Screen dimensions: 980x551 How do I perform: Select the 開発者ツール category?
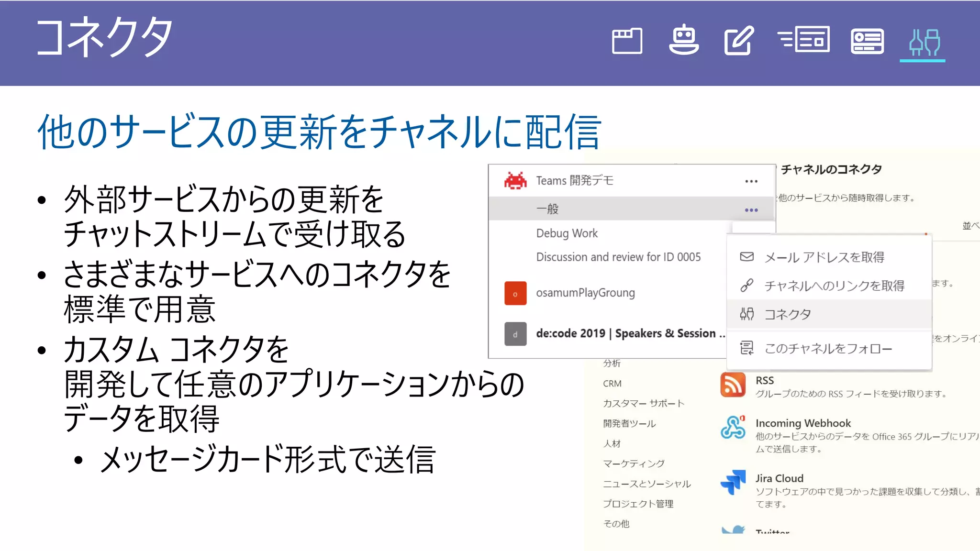click(x=629, y=424)
